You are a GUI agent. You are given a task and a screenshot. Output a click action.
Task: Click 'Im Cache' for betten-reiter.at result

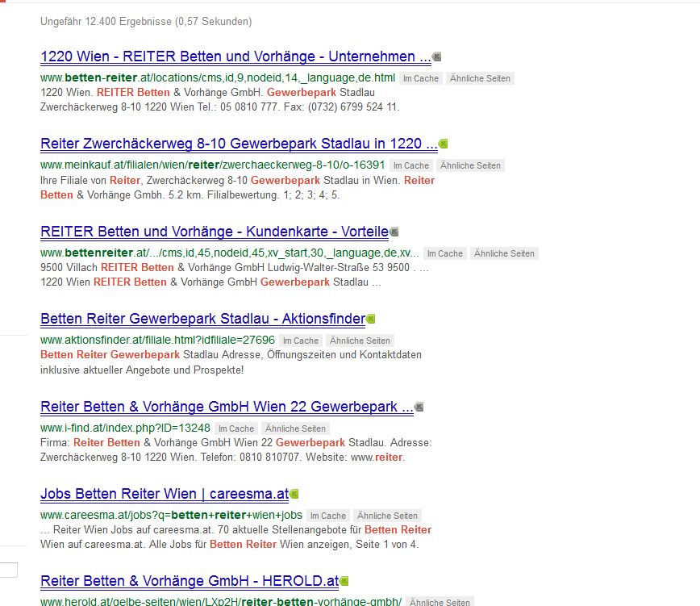pyautogui.click(x=421, y=78)
